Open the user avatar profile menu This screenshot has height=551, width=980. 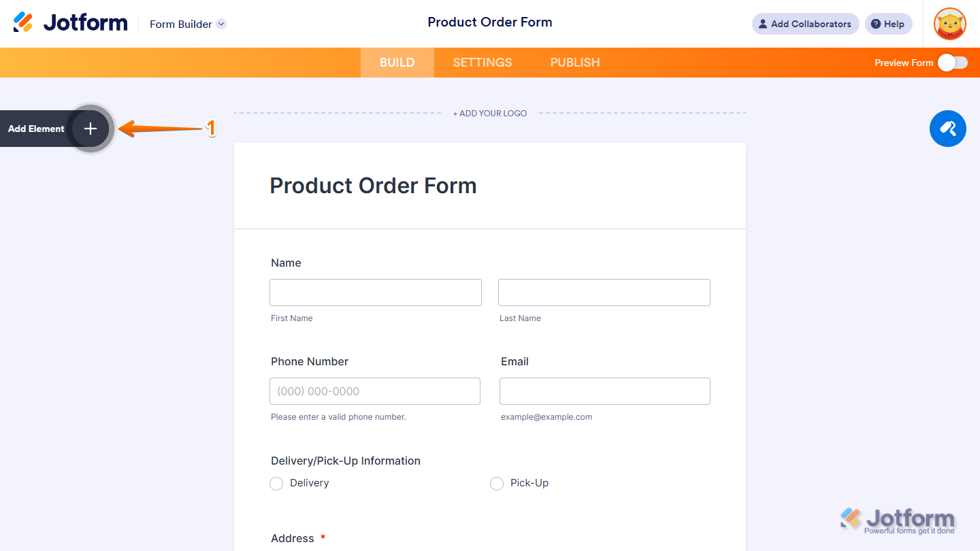tap(949, 24)
